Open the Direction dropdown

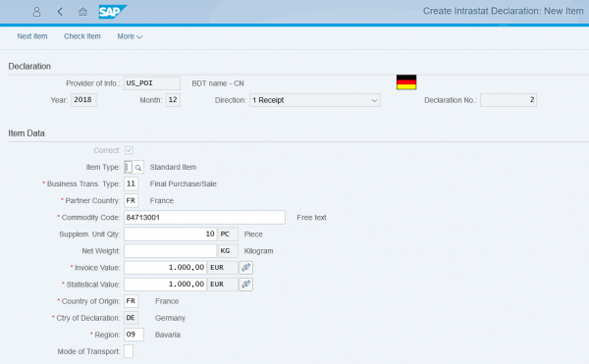click(315, 100)
